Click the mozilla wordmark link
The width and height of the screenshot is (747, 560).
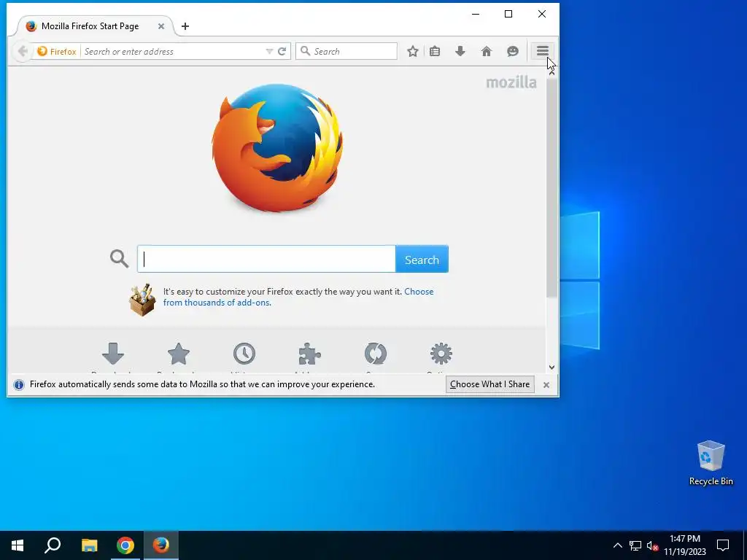pyautogui.click(x=511, y=82)
